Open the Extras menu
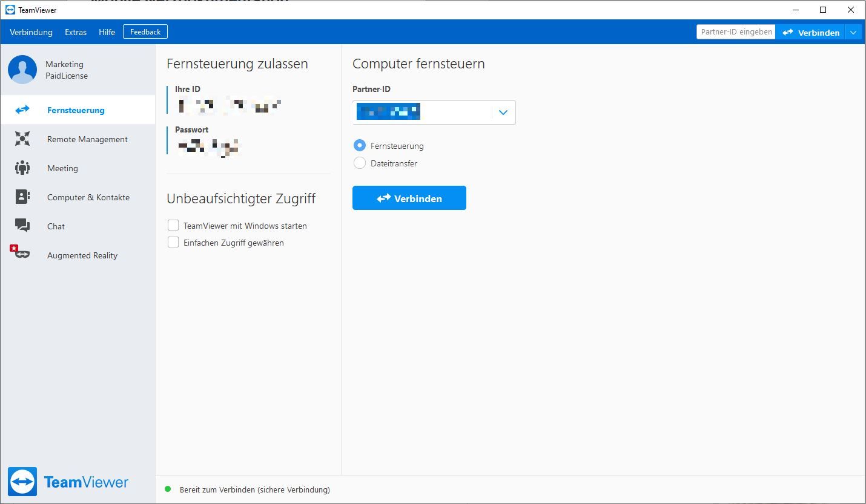 76,32
